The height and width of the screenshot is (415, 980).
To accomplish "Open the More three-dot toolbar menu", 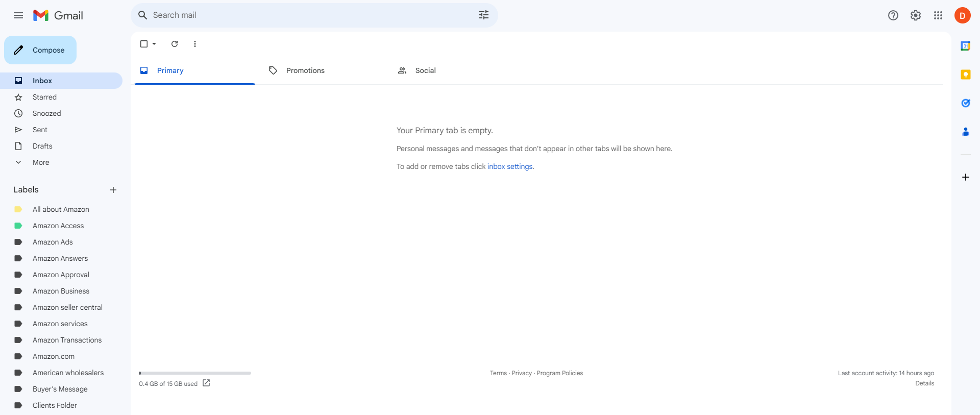I will point(195,44).
